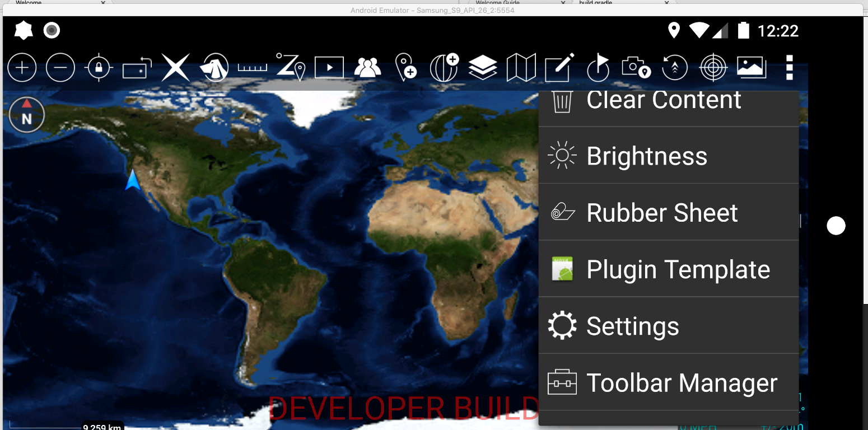Image resolution: width=868 pixels, height=430 pixels.
Task: Click the Android icon beside Plugin Template
Action: (x=562, y=269)
